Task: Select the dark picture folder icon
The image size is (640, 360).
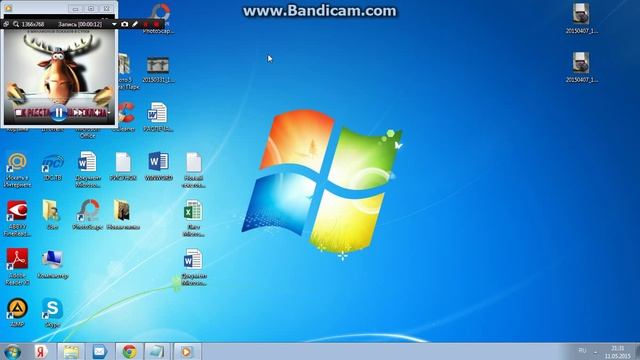Action: 123,215
